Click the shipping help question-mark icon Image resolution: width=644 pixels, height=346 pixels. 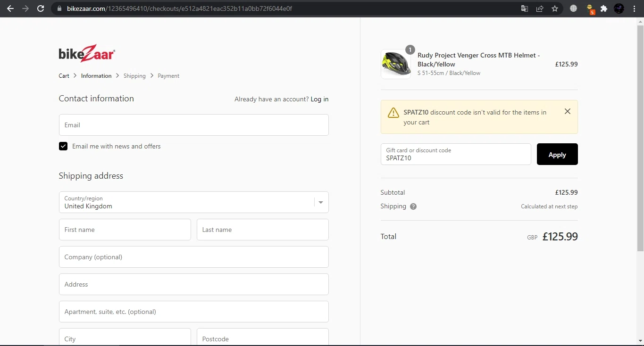pyautogui.click(x=413, y=206)
